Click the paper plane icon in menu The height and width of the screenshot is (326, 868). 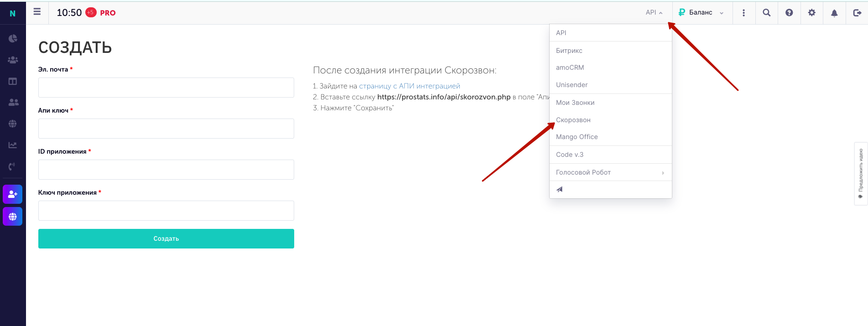pos(560,189)
